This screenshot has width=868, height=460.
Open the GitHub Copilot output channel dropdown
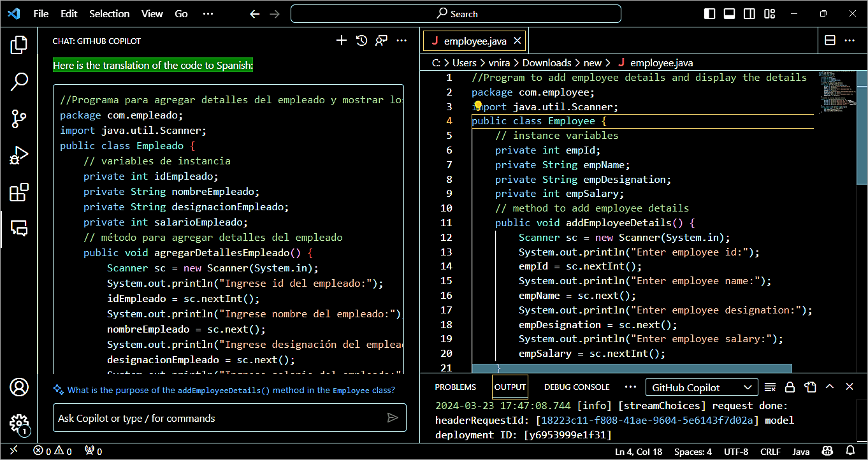(x=701, y=387)
